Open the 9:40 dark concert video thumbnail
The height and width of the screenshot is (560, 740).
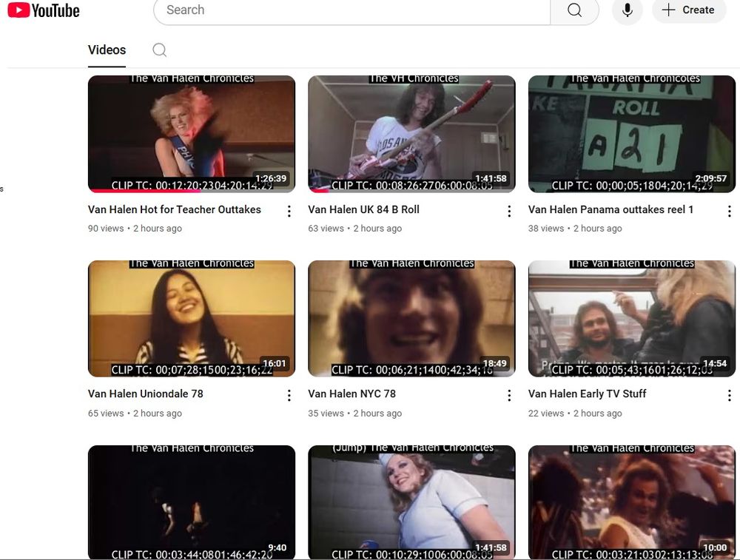[192, 502]
